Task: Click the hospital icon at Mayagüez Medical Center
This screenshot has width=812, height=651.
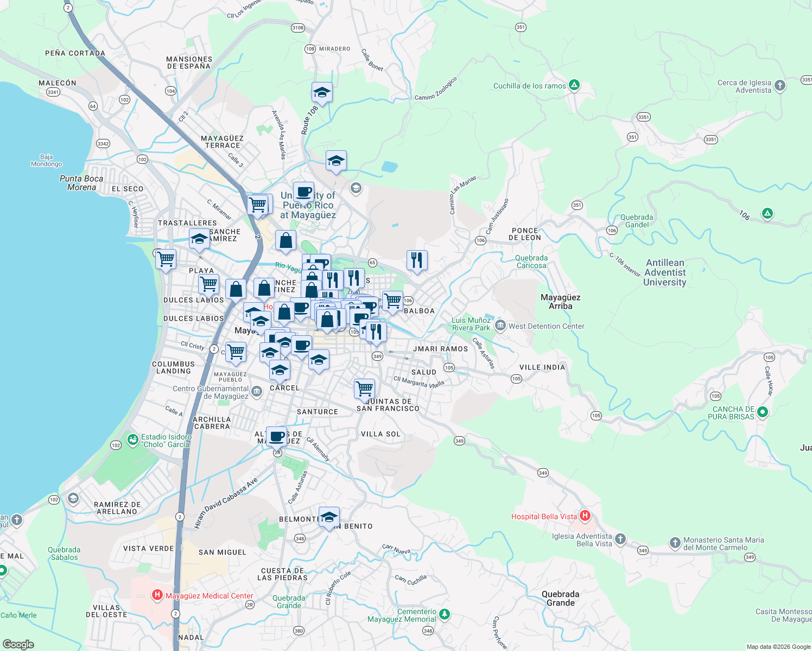Action: tap(157, 595)
